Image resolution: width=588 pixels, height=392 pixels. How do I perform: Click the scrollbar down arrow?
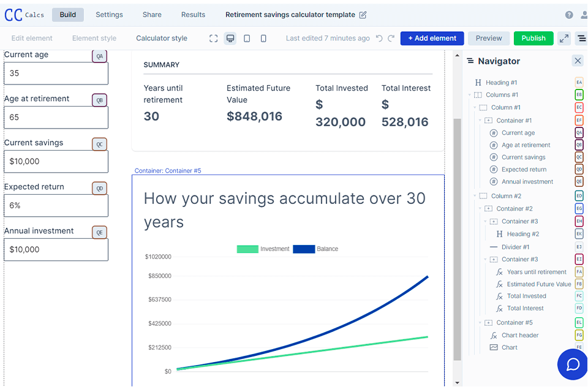[457, 383]
